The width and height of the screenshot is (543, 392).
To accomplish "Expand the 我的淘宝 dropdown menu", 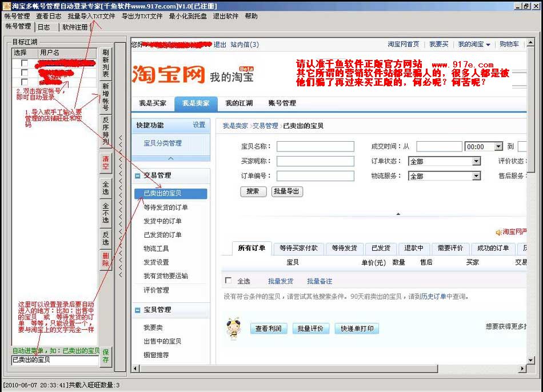I will (x=474, y=45).
